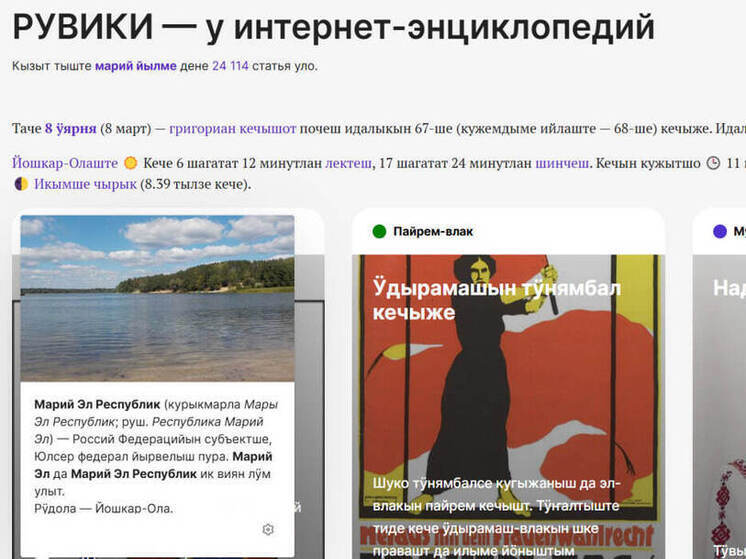Screen dimensions: 746x559
Task: Click the half-moon phase icon
Action: (x=21, y=184)
